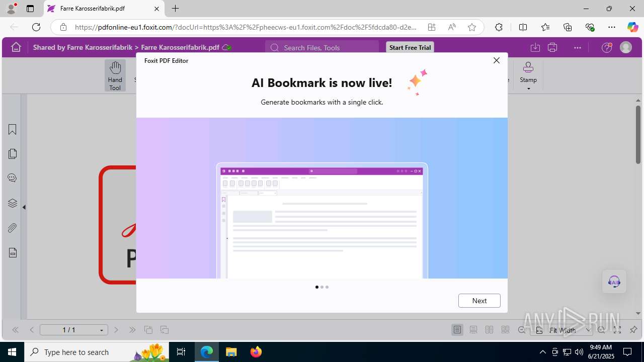This screenshot has height=362, width=644.
Task: Open the help icon in Foxit header
Action: (x=607, y=47)
